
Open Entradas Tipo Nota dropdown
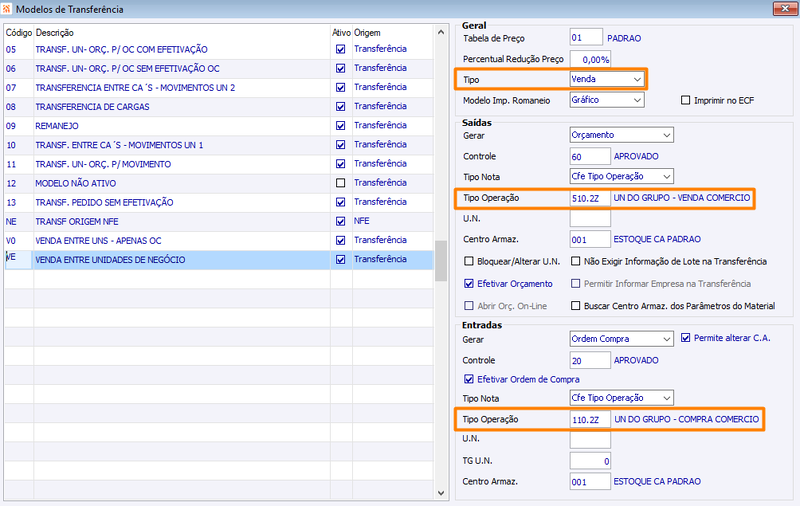[x=621, y=398]
